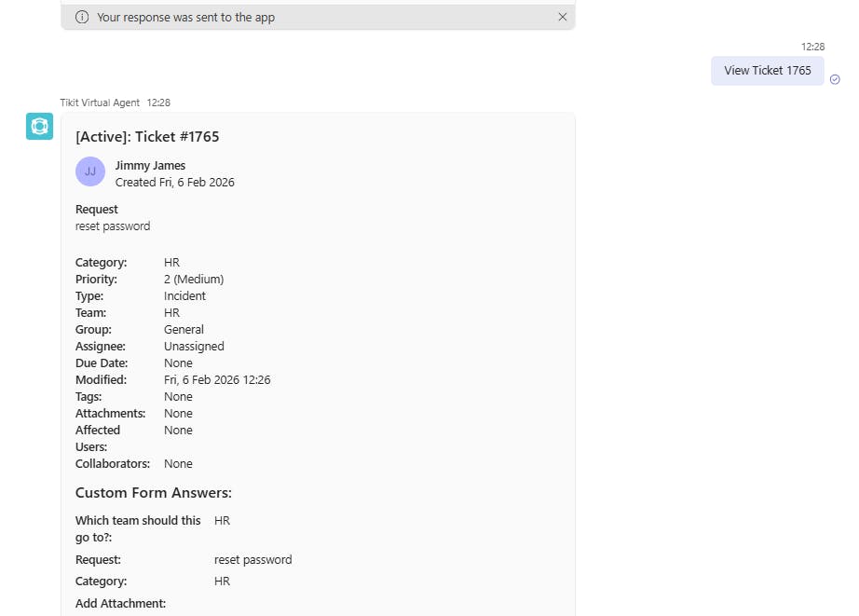Click the sent status checkmark icon
859x616 pixels.
[835, 80]
